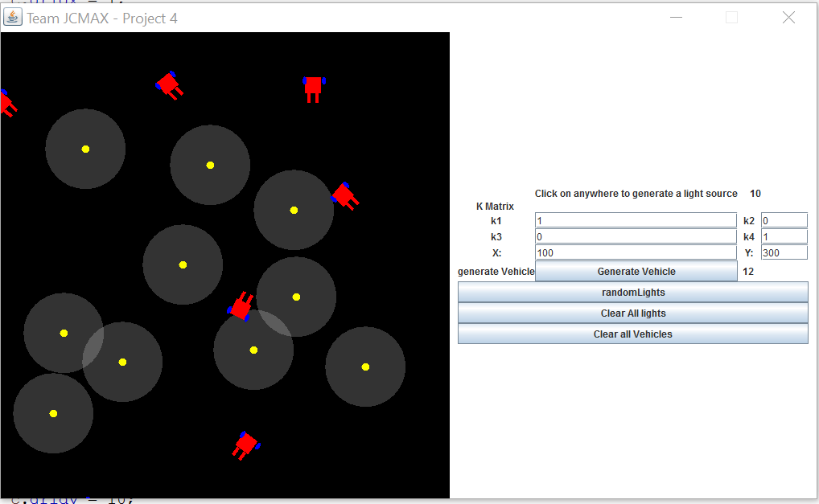This screenshot has height=504, width=819.
Task: Minimize the Team JCMAX window
Action: (x=677, y=17)
